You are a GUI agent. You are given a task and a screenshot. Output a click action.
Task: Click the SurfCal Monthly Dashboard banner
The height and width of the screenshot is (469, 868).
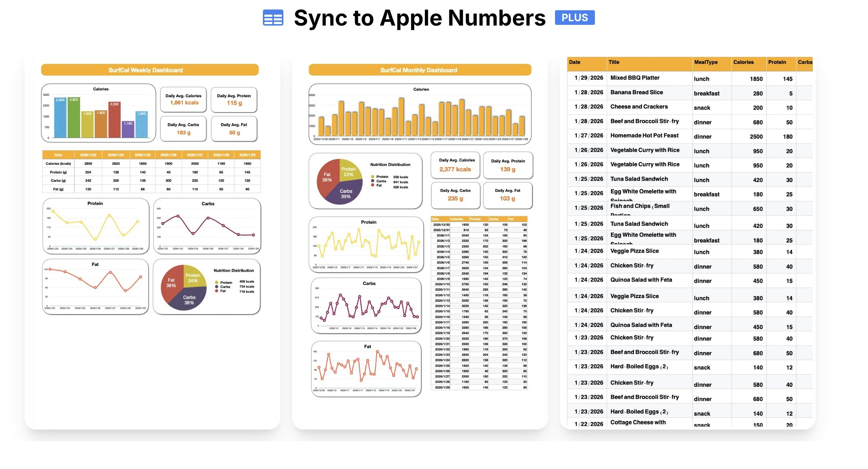[x=419, y=70]
